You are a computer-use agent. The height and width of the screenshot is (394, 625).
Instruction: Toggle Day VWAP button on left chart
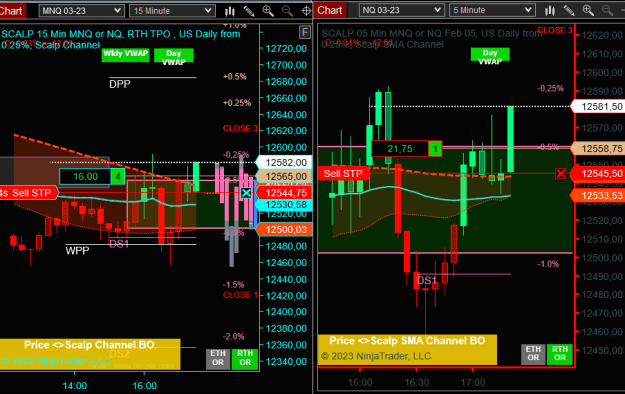pos(174,55)
